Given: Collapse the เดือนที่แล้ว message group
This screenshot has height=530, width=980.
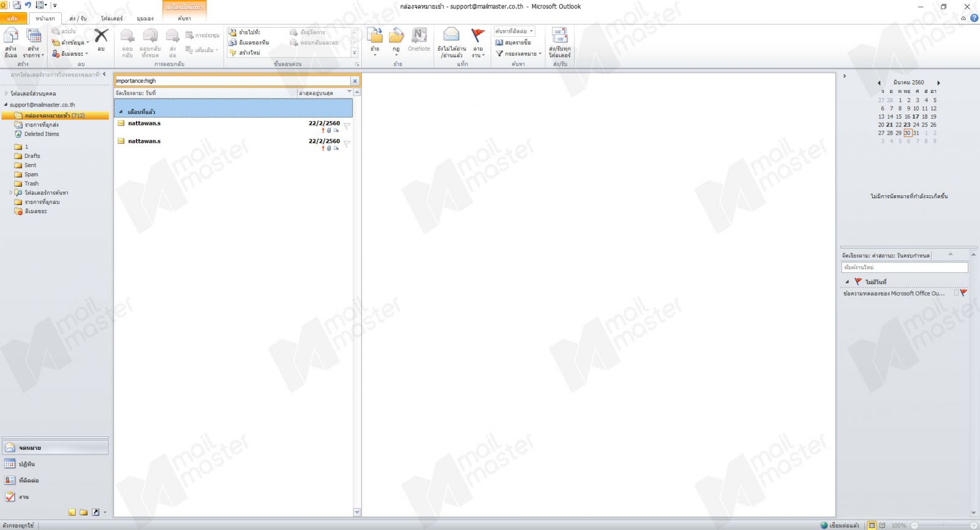Looking at the screenshot, I should pos(121,112).
